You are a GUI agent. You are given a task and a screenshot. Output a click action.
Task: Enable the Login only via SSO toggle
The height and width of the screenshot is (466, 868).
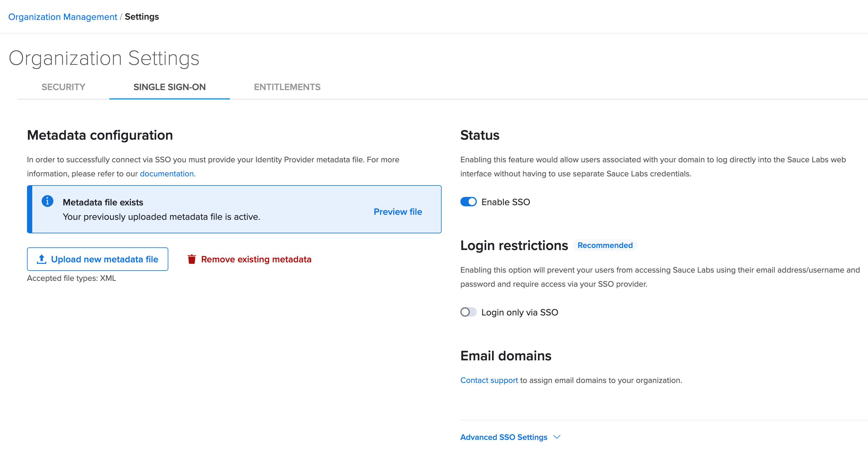(468, 312)
